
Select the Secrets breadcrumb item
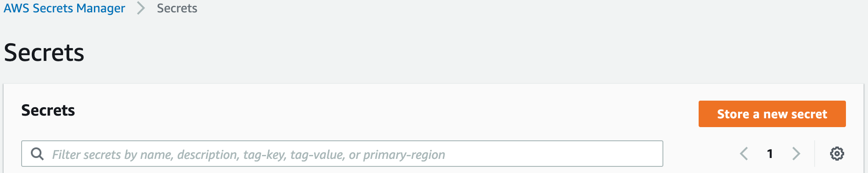click(x=177, y=8)
